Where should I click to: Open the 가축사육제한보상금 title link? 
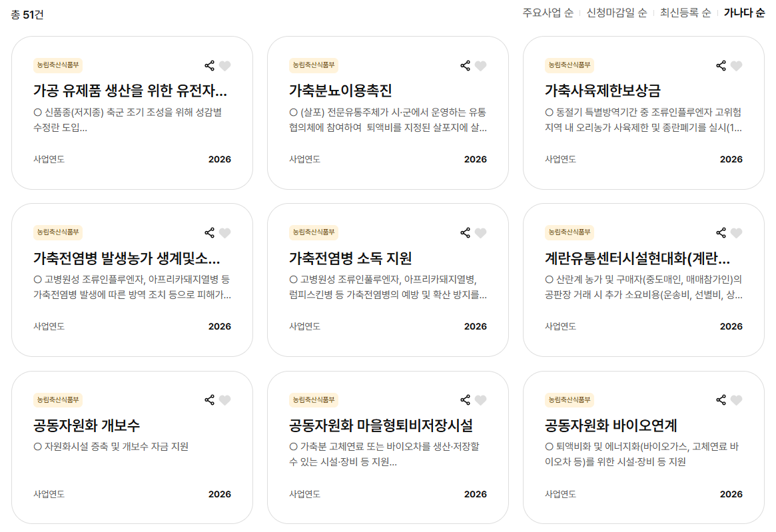(x=602, y=91)
